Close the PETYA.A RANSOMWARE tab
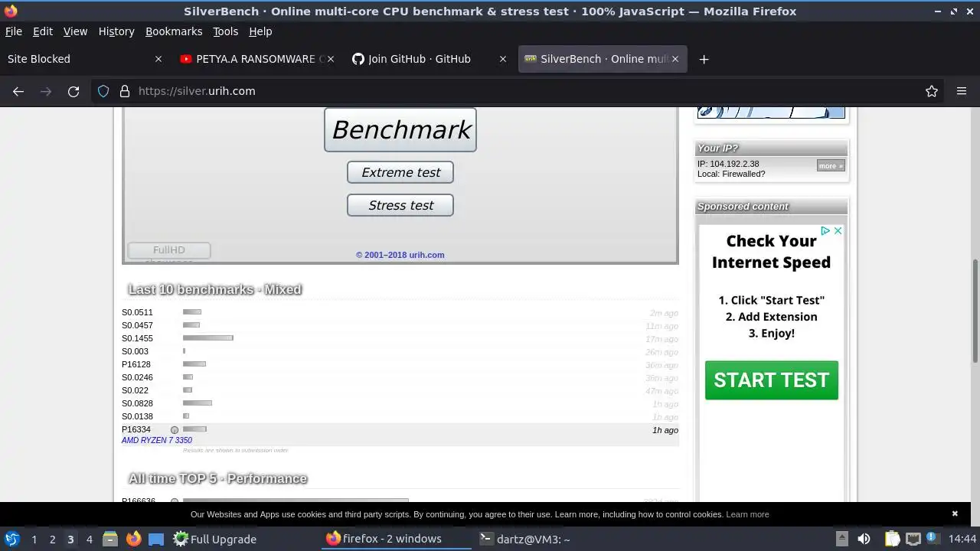The image size is (980, 551). click(x=331, y=59)
